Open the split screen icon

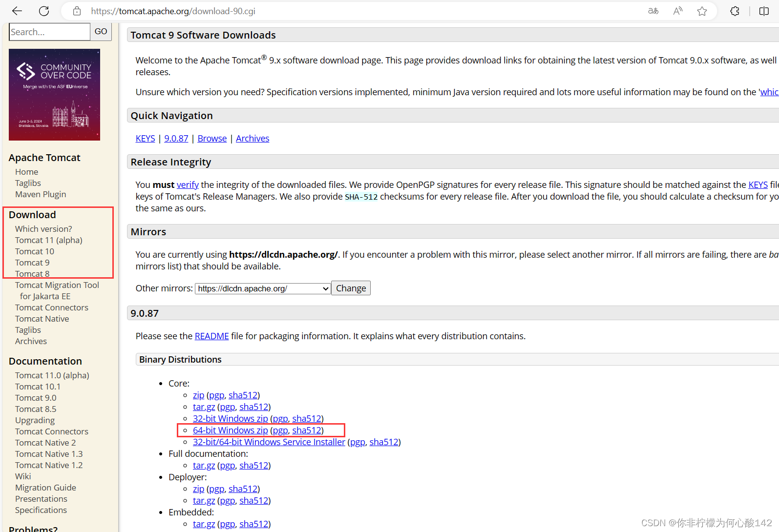(764, 11)
